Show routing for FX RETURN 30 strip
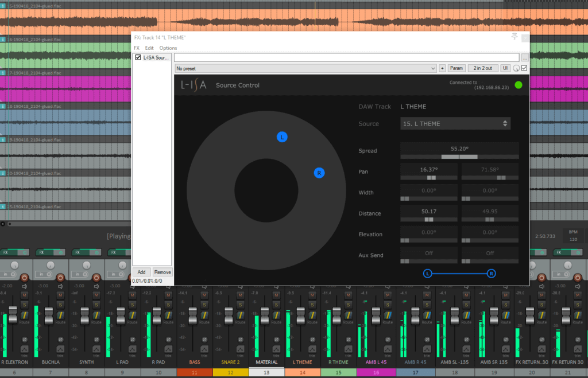 [578, 316]
